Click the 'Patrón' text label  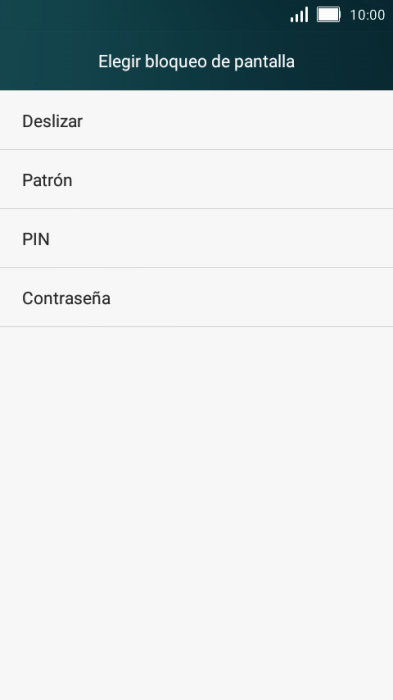coord(47,180)
